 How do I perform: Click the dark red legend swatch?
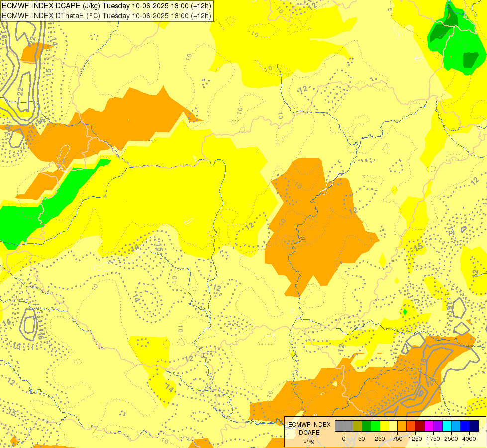pos(420,426)
